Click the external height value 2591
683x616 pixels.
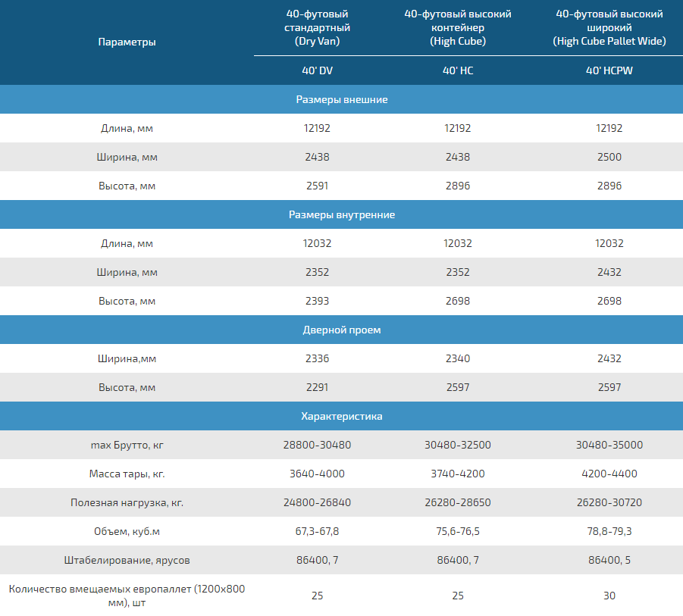pyautogui.click(x=317, y=186)
